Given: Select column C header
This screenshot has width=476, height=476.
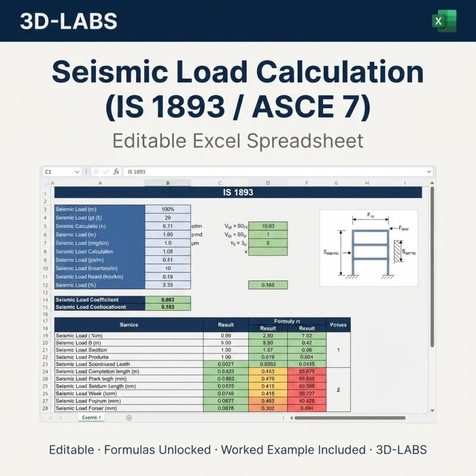Looking at the screenshot, I should pyautogui.click(x=220, y=183).
